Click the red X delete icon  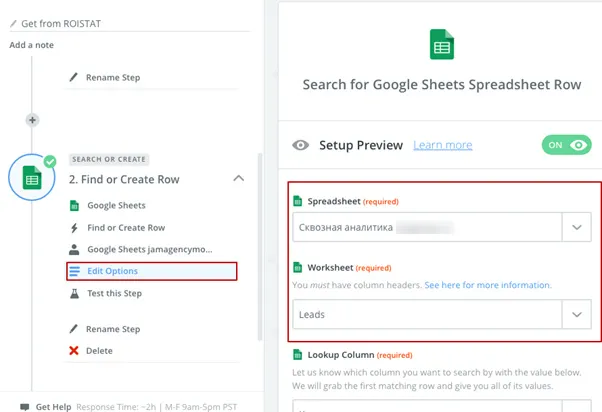(74, 351)
